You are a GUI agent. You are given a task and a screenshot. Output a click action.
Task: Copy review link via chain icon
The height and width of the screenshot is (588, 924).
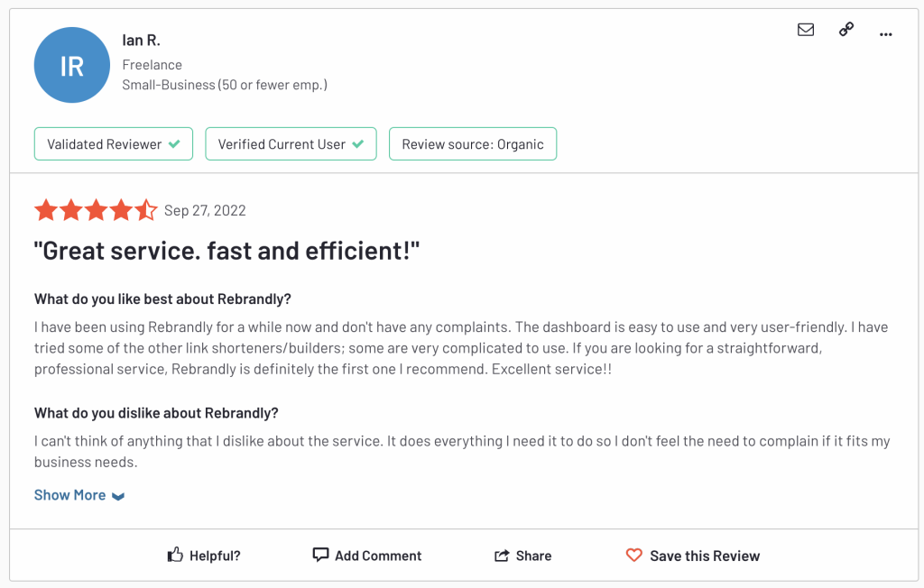point(845,30)
